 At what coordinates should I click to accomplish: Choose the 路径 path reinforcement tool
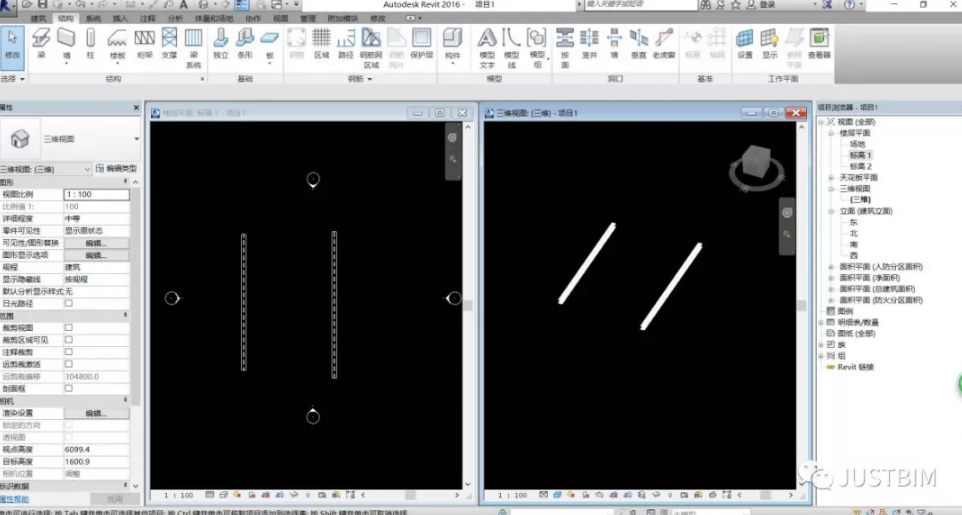(346, 44)
